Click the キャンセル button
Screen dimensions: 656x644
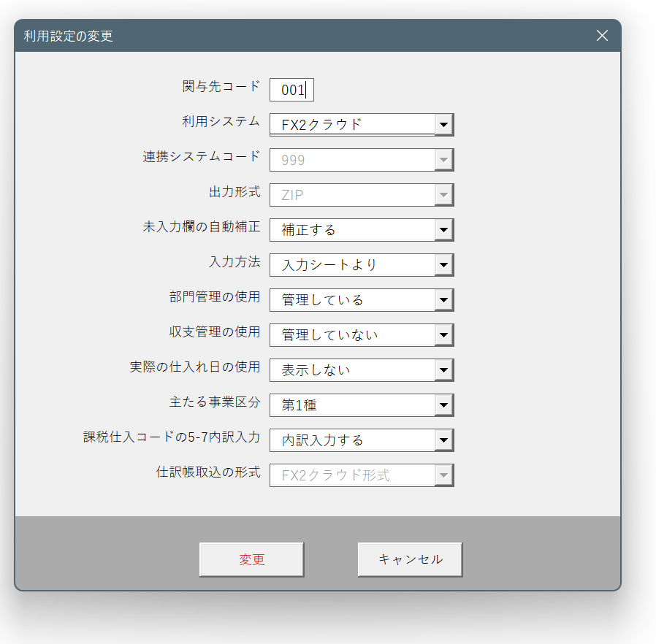point(410,559)
